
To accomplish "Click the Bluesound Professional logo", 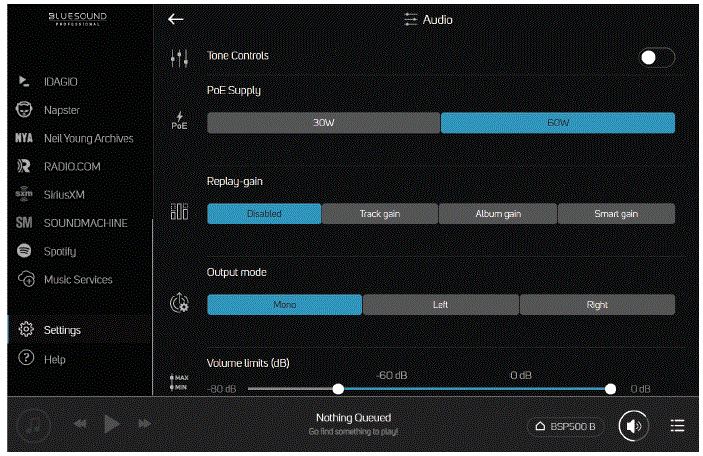I will 78,18.
